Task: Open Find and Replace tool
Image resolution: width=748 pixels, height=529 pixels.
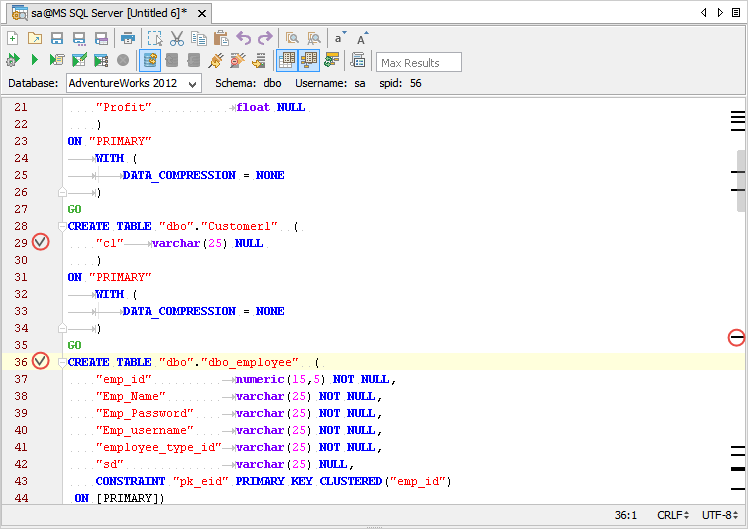Action: pos(314,38)
